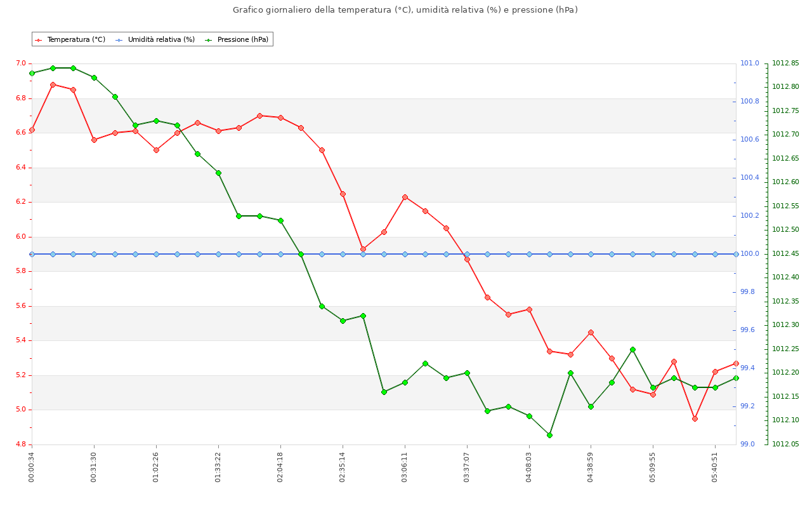Viewport: 812px width, 508px height.
Task: Click the lowest red temperature data point
Action: click(x=695, y=418)
